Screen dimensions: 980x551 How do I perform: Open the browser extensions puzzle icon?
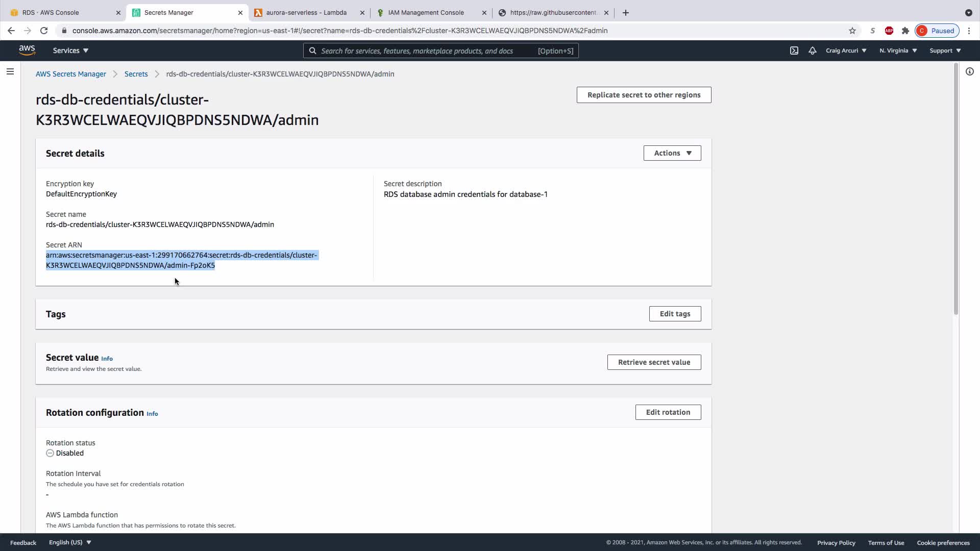pyautogui.click(x=905, y=31)
